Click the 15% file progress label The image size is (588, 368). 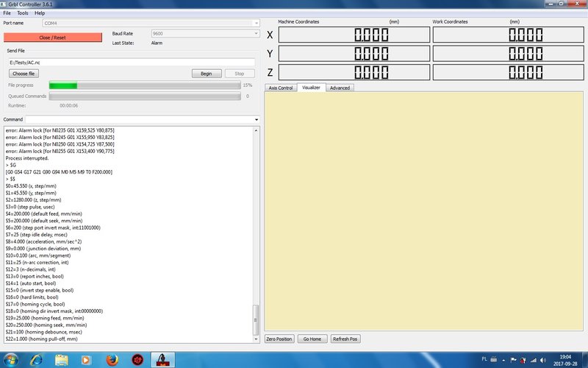click(x=248, y=85)
